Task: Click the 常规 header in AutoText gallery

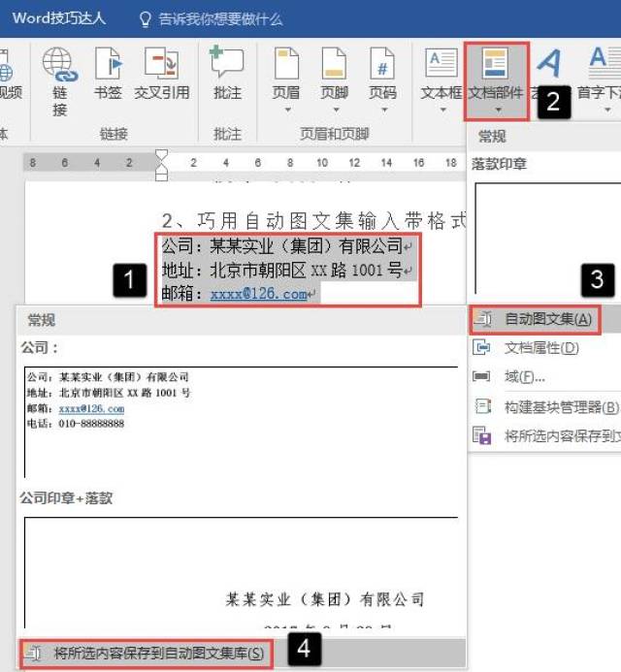Action: click(41, 321)
